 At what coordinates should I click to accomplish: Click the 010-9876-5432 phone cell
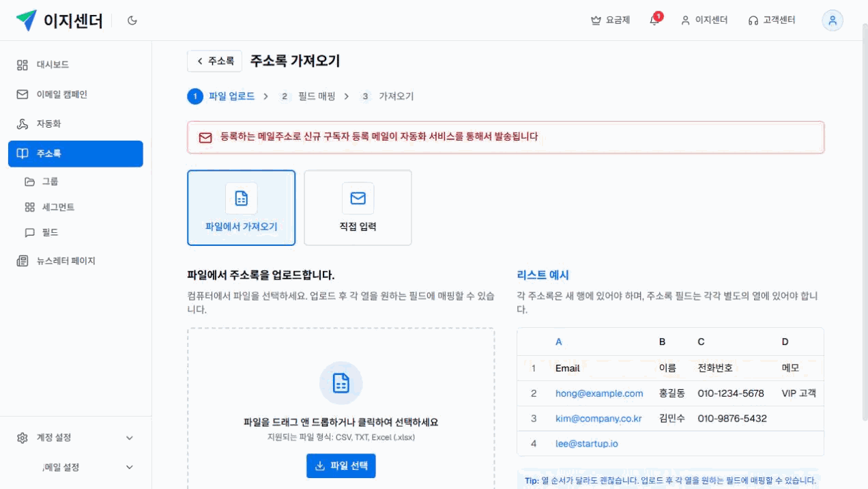732,419
